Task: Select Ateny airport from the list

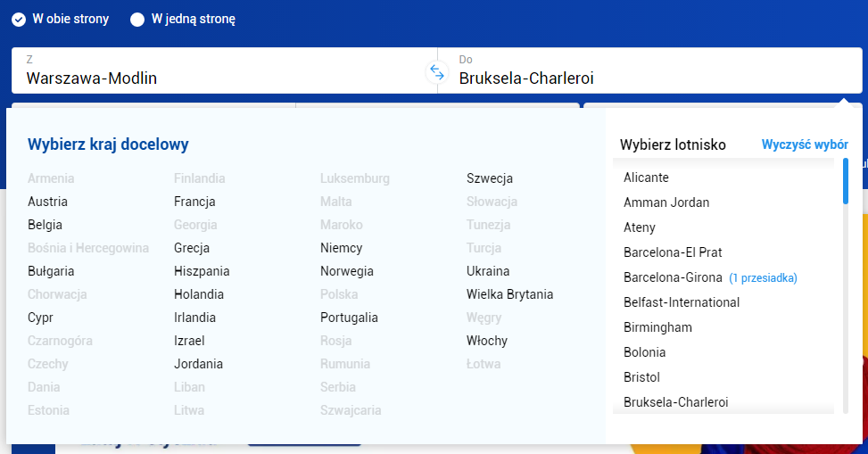Action: [x=640, y=227]
